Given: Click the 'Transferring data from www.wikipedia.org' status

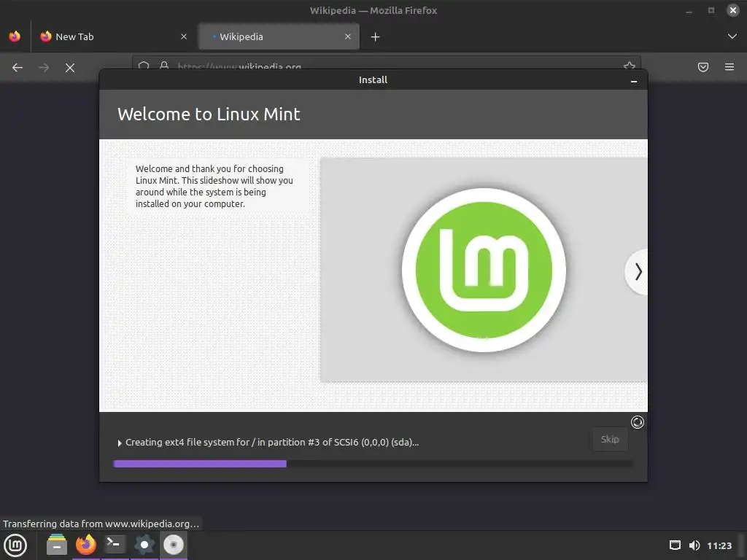Looking at the screenshot, I should [x=101, y=524].
